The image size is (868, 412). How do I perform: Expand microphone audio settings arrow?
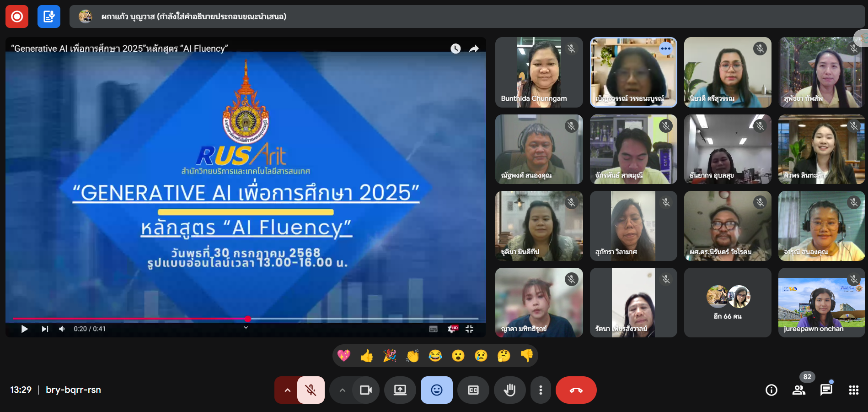(x=287, y=390)
